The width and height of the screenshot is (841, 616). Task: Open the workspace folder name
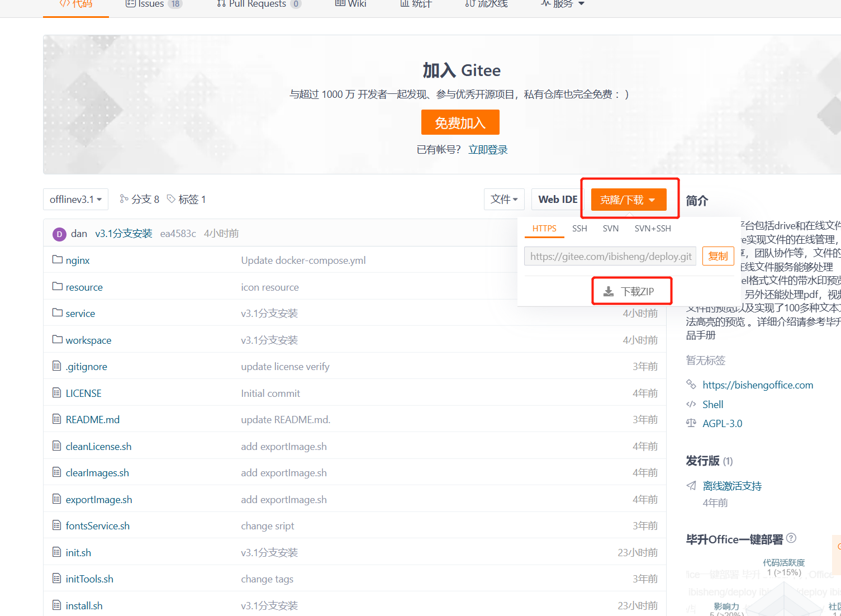pos(88,340)
